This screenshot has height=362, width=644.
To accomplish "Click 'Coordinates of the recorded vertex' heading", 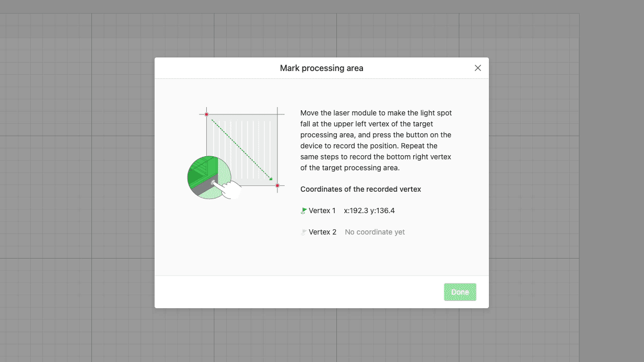I will coord(360,189).
